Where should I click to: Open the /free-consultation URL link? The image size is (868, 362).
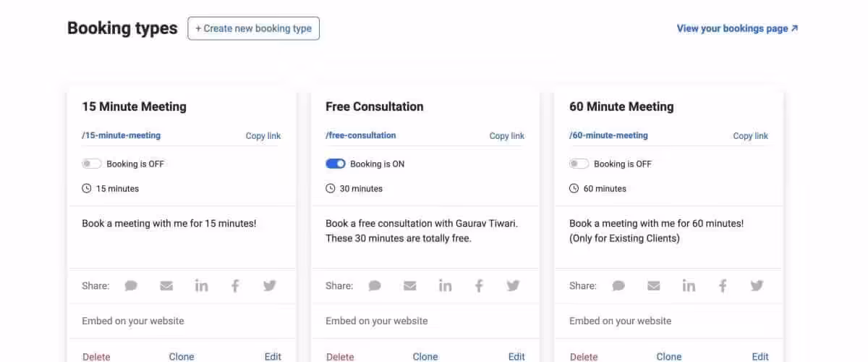tap(361, 135)
